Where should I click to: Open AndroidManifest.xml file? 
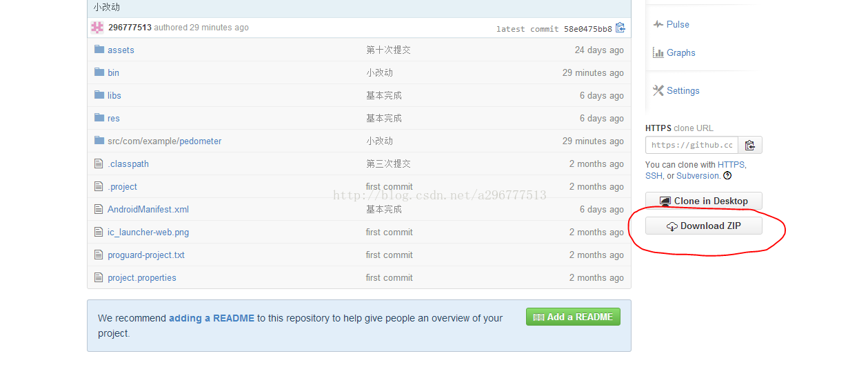[148, 209]
